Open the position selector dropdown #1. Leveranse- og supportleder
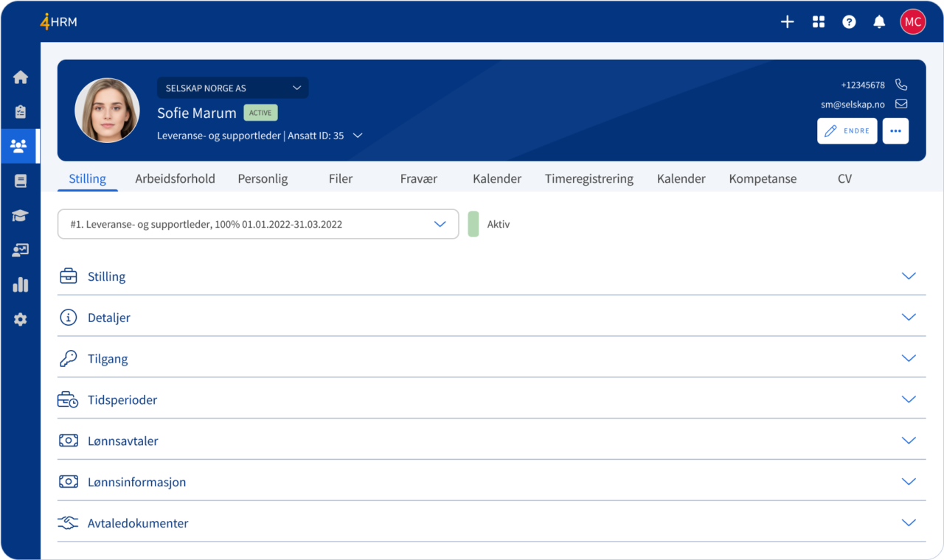 click(258, 224)
